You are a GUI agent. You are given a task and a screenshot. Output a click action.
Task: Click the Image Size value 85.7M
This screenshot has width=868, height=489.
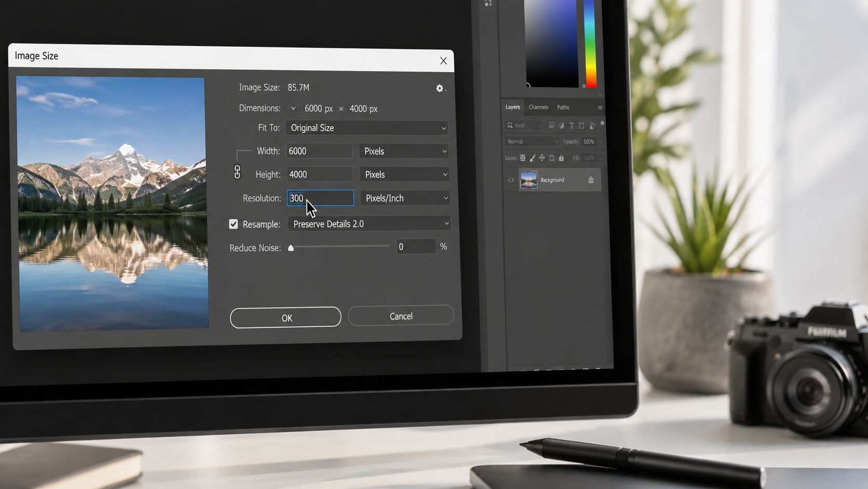(299, 87)
